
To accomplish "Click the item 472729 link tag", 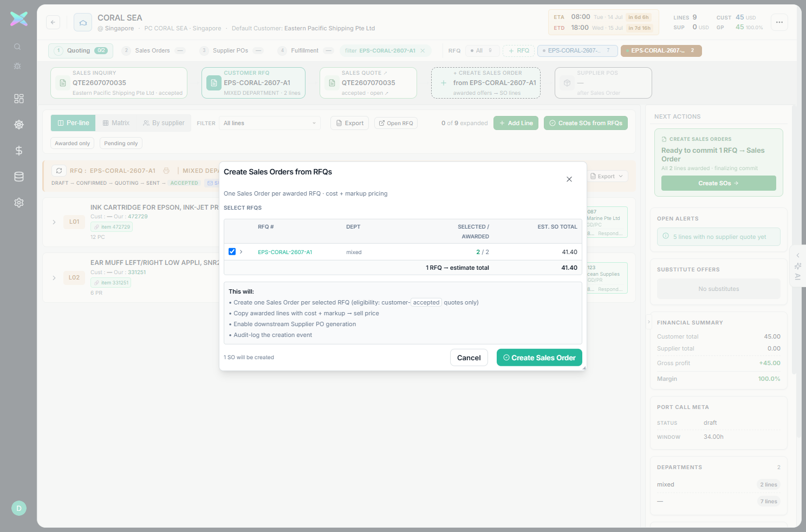I will click(112, 227).
